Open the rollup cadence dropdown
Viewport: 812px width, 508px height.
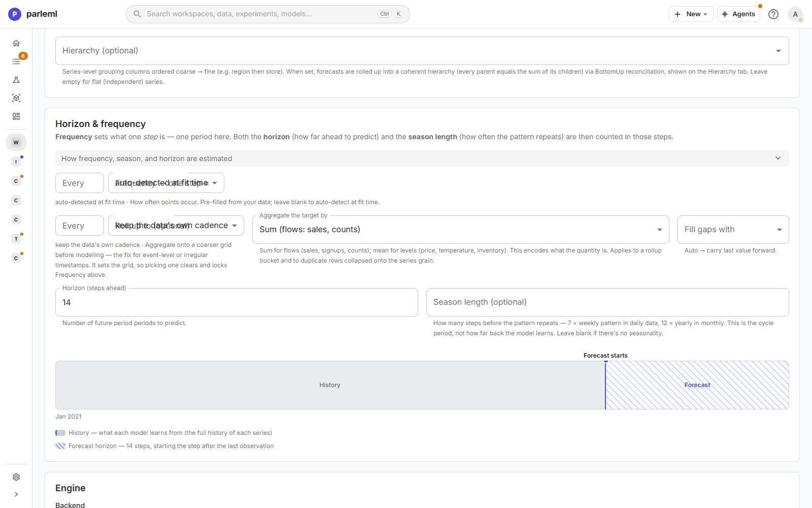pos(176,226)
